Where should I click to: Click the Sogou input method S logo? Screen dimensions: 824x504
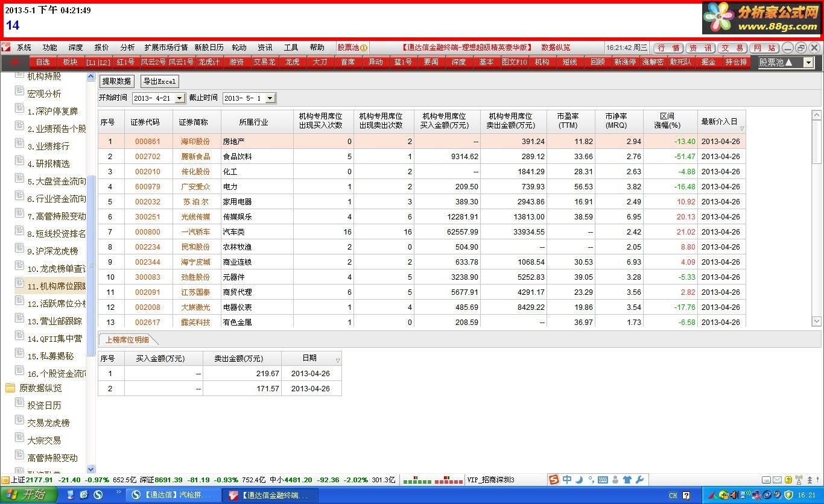554,480
